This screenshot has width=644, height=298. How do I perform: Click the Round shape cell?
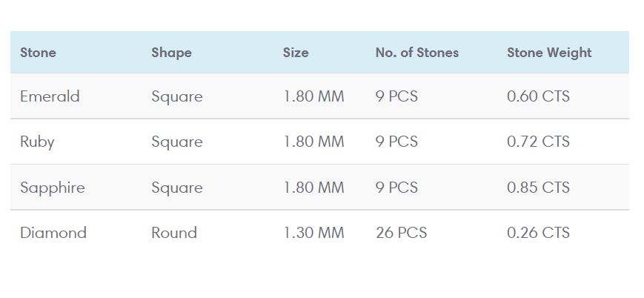(174, 233)
